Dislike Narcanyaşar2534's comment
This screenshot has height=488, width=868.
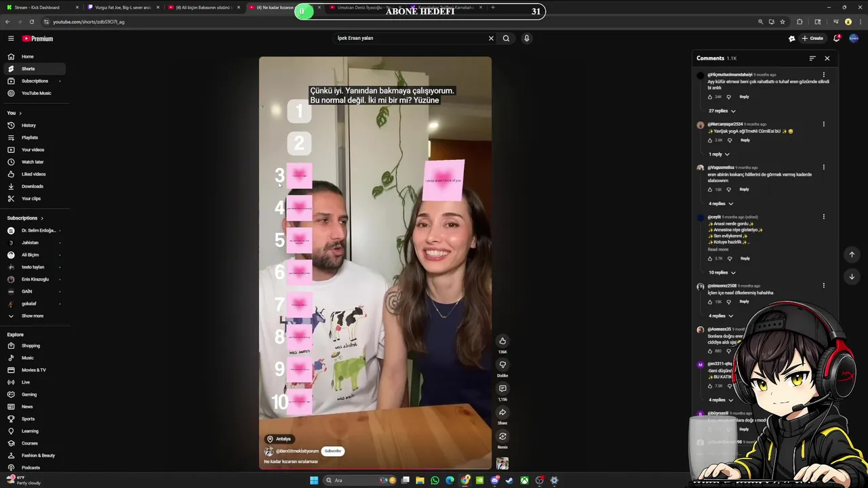tap(730, 140)
